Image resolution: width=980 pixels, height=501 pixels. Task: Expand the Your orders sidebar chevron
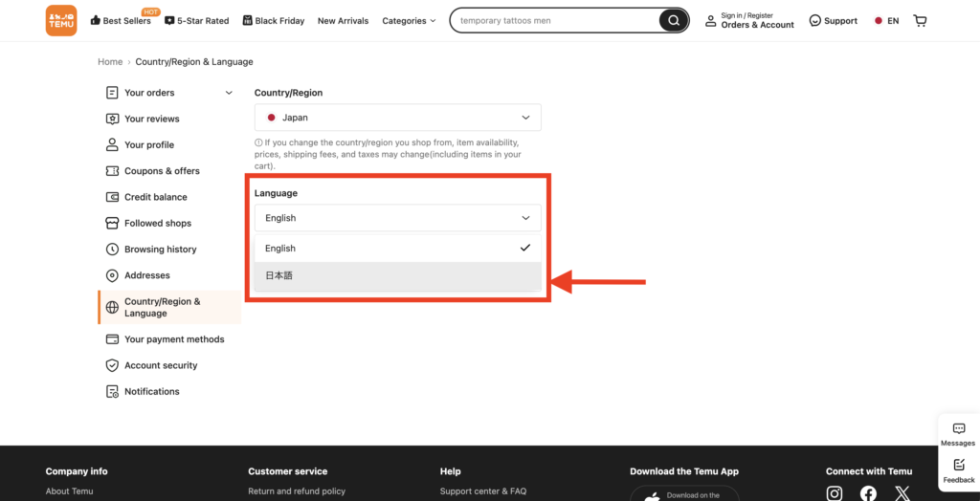click(x=229, y=93)
